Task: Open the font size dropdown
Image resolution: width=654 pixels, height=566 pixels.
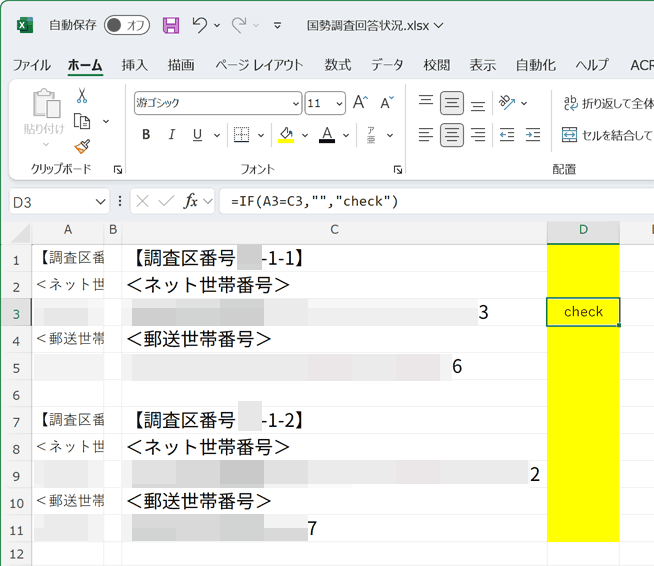Action: pos(339,104)
